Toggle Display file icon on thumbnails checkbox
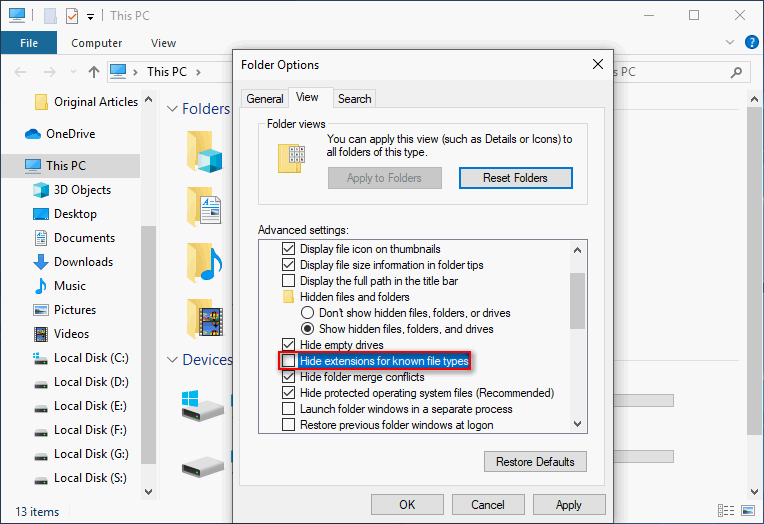Viewport: 764px width, 524px height. pyautogui.click(x=288, y=249)
